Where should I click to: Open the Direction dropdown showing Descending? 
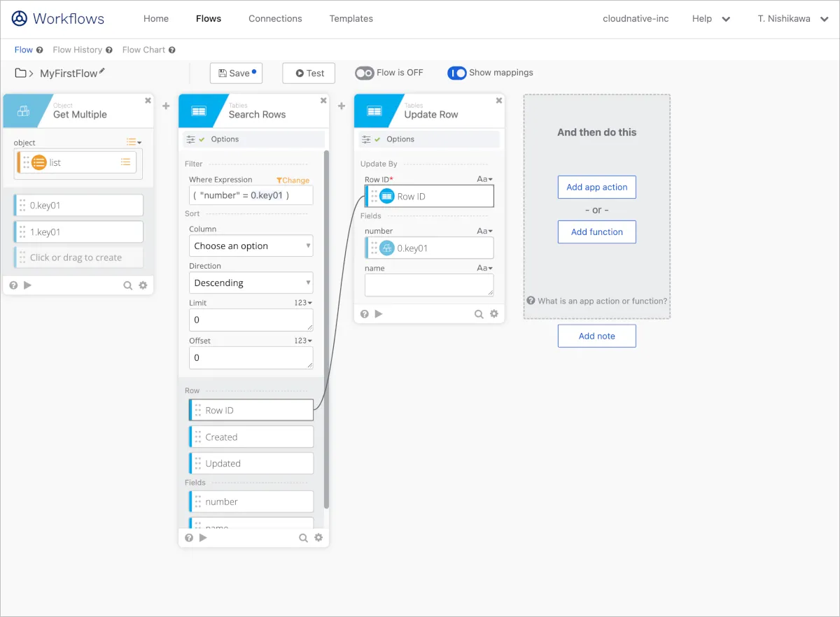pos(251,283)
